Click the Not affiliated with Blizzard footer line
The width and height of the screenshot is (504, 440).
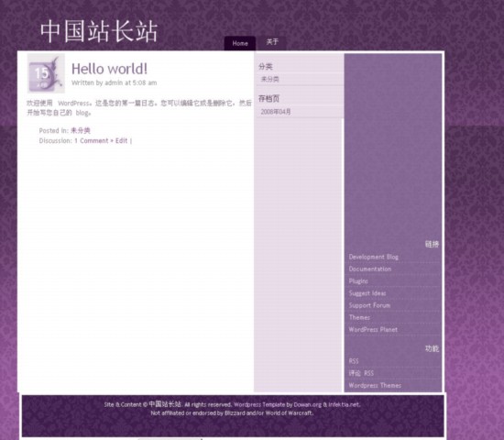tap(232, 413)
